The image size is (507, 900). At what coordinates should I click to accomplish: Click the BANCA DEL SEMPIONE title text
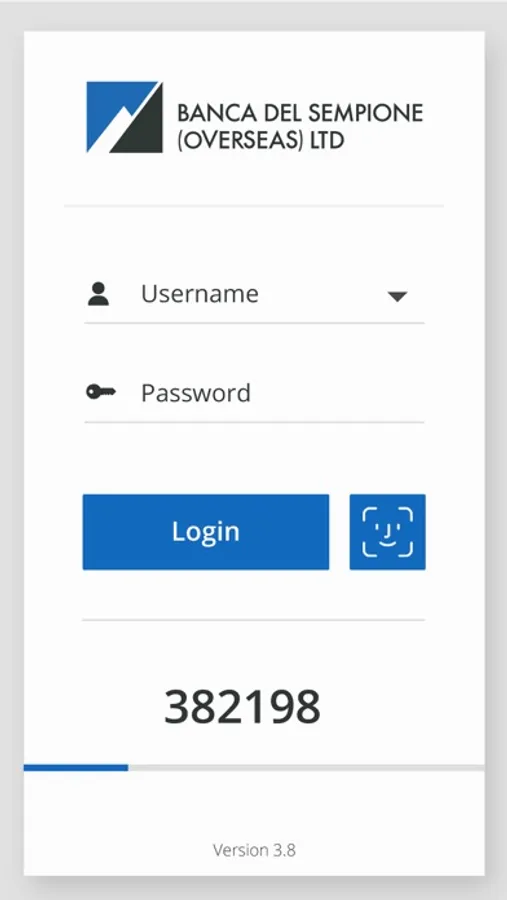(300, 113)
